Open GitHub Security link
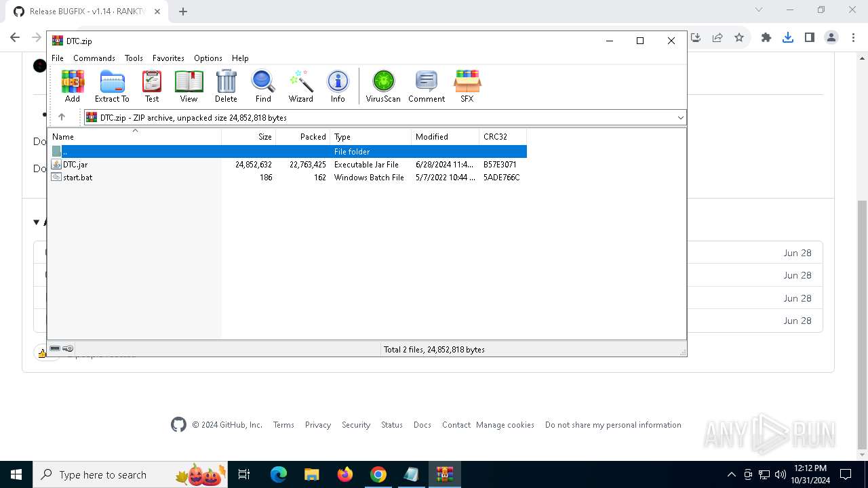 tap(356, 425)
